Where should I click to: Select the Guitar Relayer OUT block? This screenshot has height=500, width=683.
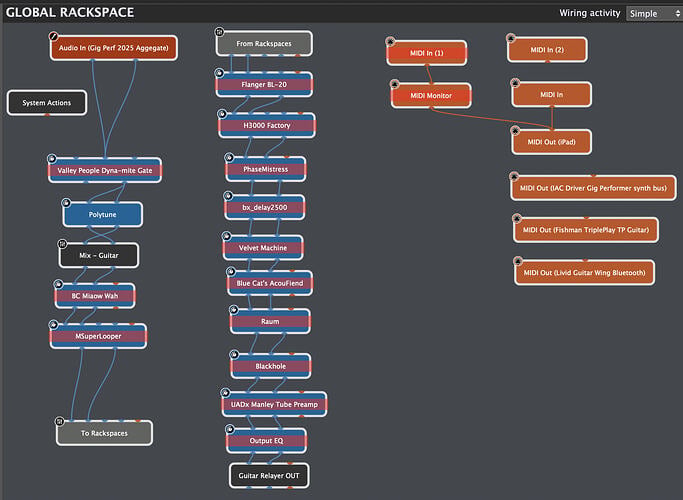(269, 476)
